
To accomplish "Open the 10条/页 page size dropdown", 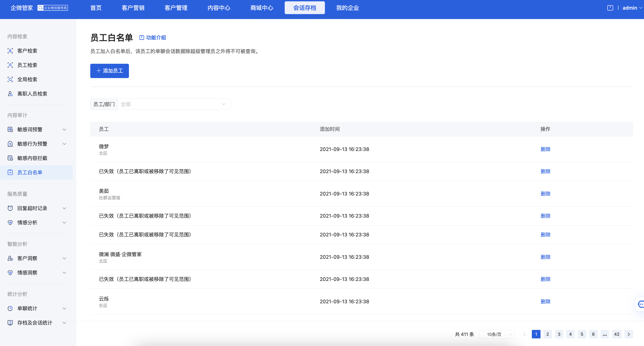I will 497,334.
